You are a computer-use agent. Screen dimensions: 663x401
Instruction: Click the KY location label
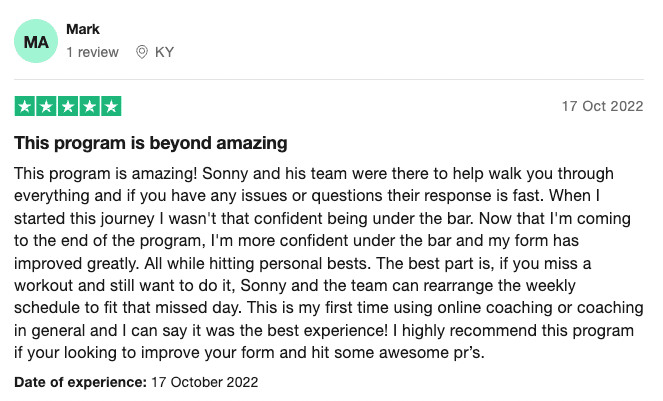coord(164,52)
